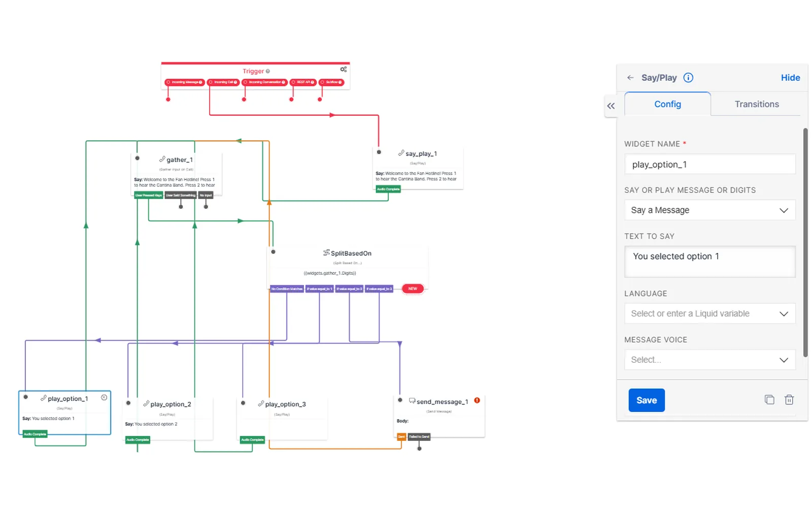Screen dimensions: 812x508
Task: Select play_option_3 input connector dot
Action: pyautogui.click(x=243, y=403)
